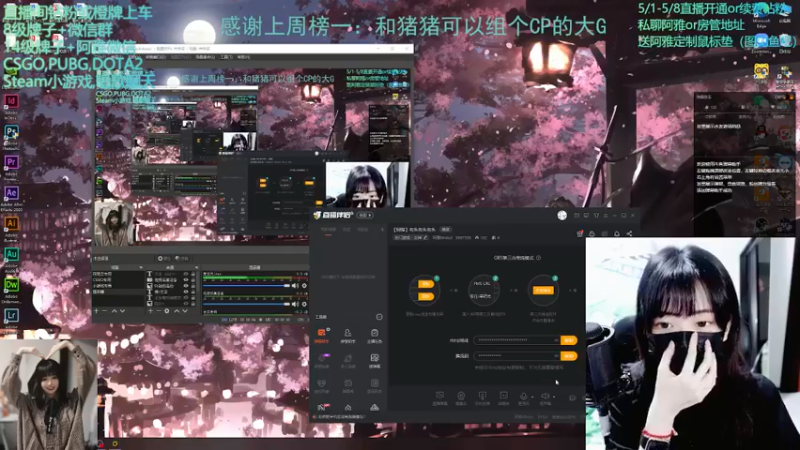Click the info icon beside OBS第三方推流模式
This screenshot has height=450, width=800.
click(x=538, y=258)
